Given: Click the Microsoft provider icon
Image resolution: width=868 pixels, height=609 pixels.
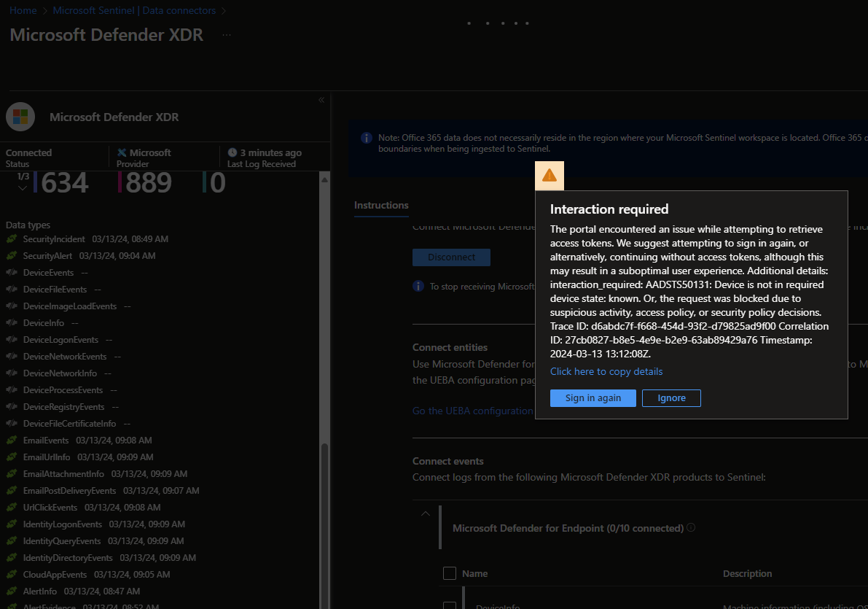Looking at the screenshot, I should 122,152.
